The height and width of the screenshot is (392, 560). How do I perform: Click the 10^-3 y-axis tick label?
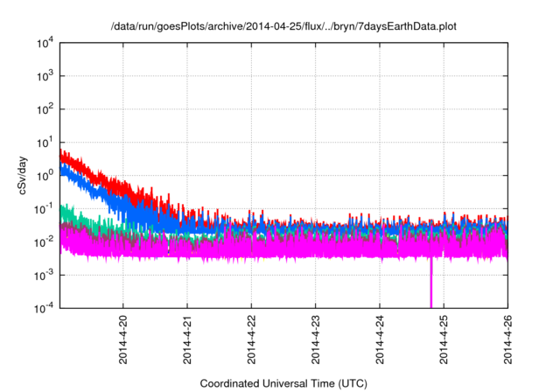pos(45,276)
